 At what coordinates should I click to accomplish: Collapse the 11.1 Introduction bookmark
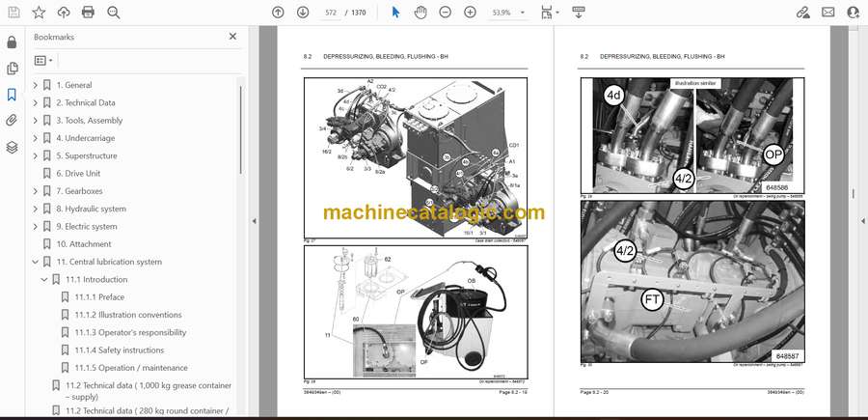(43, 279)
